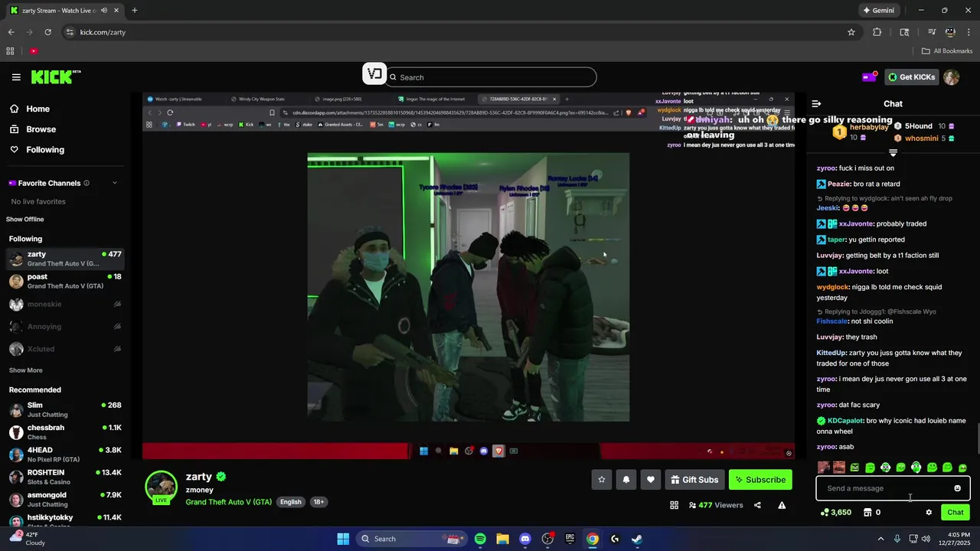
Task: Select the offline channel moneskie
Action: (x=65, y=304)
